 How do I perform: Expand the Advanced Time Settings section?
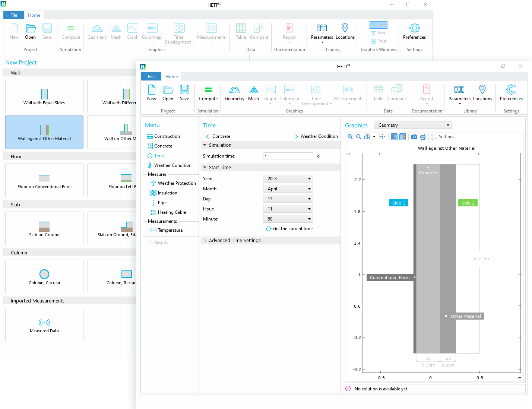coord(235,240)
